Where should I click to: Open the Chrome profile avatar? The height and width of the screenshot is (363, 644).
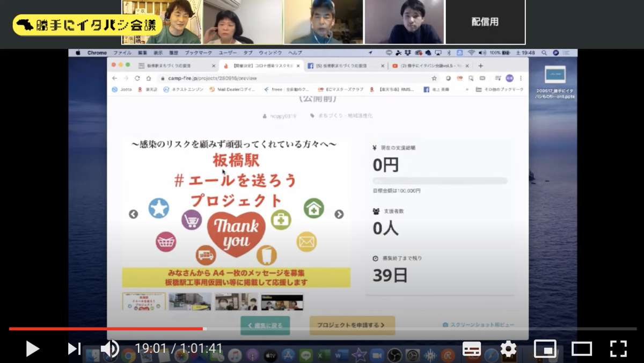click(509, 78)
